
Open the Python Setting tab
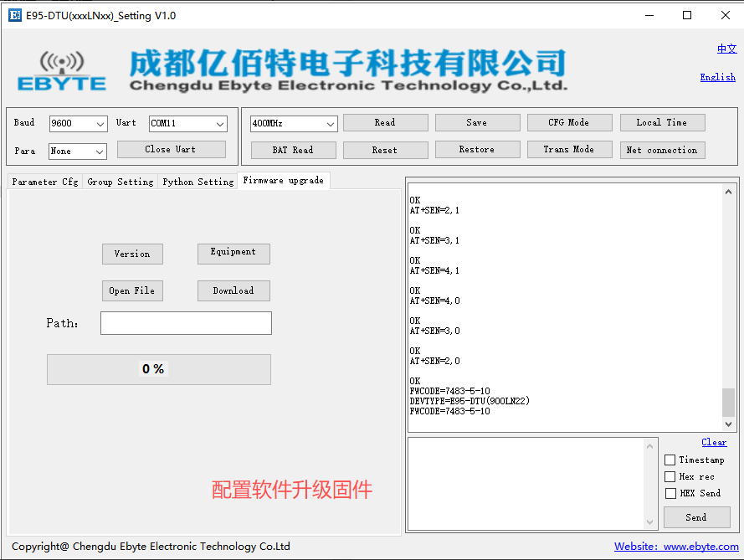click(x=198, y=182)
